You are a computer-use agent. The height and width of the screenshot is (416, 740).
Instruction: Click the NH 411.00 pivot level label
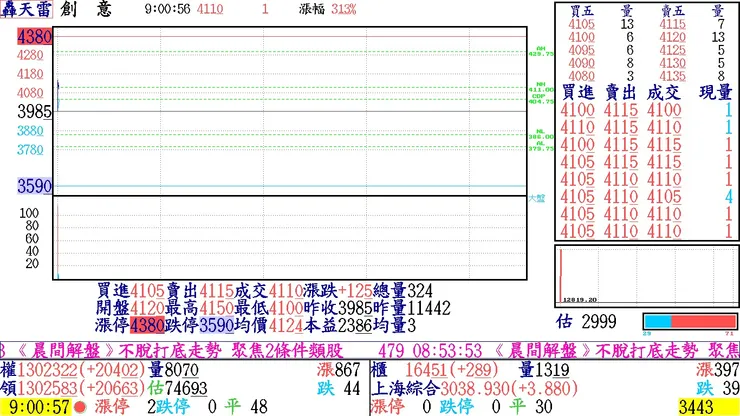coord(541,87)
